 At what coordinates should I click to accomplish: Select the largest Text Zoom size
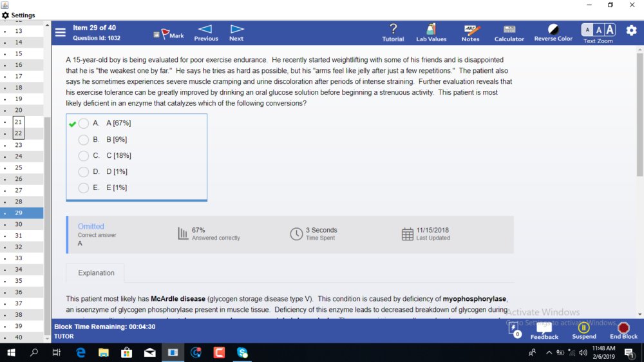tap(611, 30)
